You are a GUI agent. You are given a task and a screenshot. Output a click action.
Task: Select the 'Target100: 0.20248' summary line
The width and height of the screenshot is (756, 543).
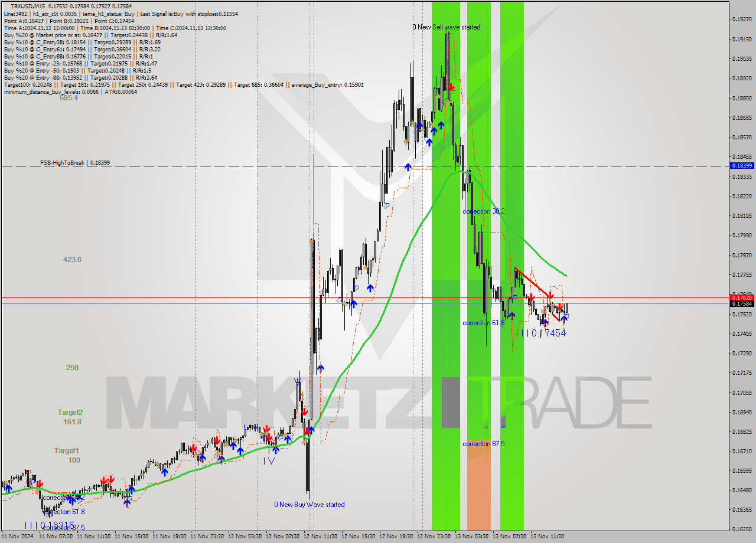(x=184, y=84)
